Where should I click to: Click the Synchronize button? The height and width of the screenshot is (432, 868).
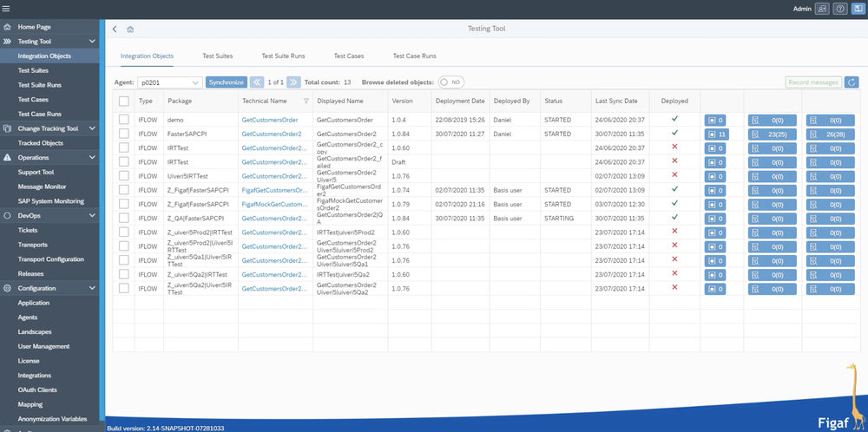point(227,82)
